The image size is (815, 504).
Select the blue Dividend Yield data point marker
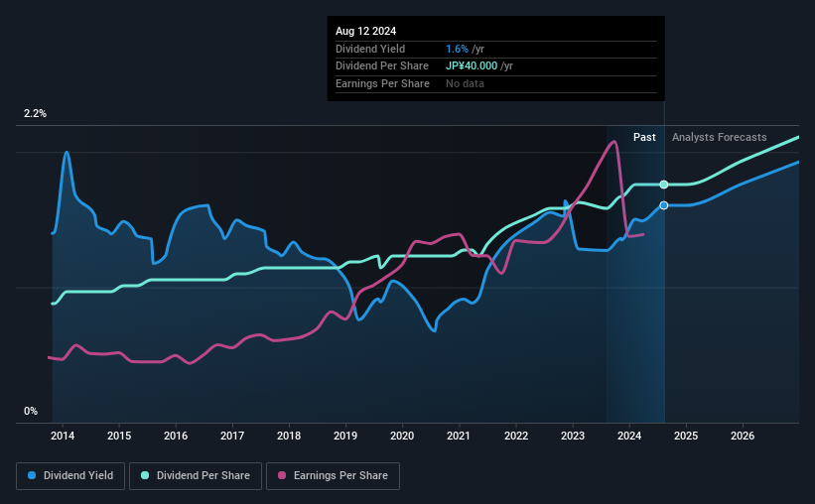click(x=664, y=205)
